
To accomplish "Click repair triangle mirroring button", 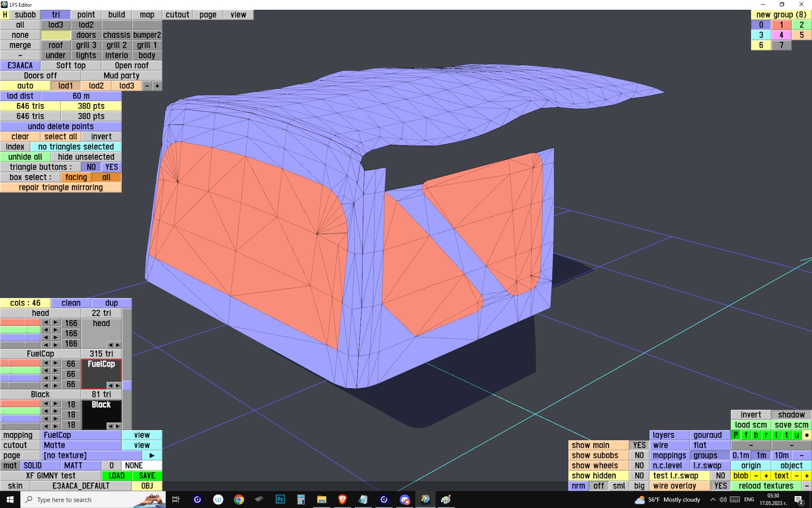I will coord(60,188).
